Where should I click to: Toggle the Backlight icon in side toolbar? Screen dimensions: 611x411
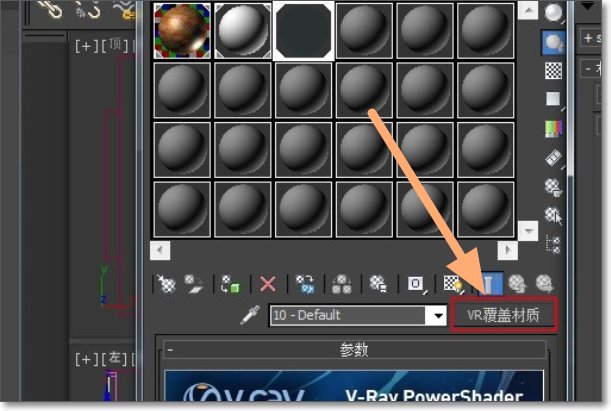pos(553,42)
